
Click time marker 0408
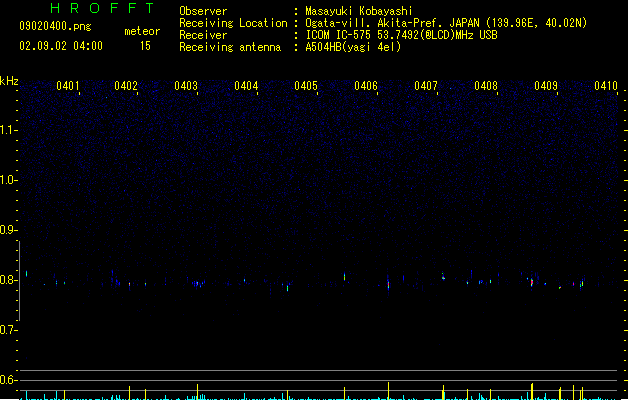[x=486, y=86]
